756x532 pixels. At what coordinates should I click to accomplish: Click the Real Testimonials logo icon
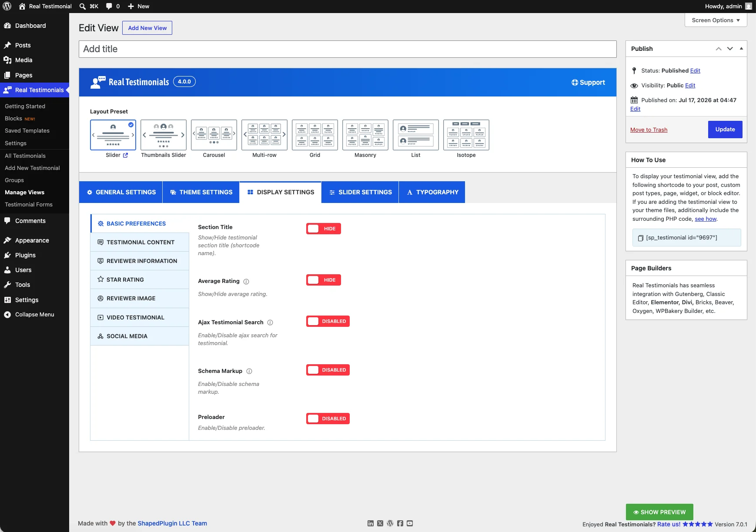coord(98,82)
